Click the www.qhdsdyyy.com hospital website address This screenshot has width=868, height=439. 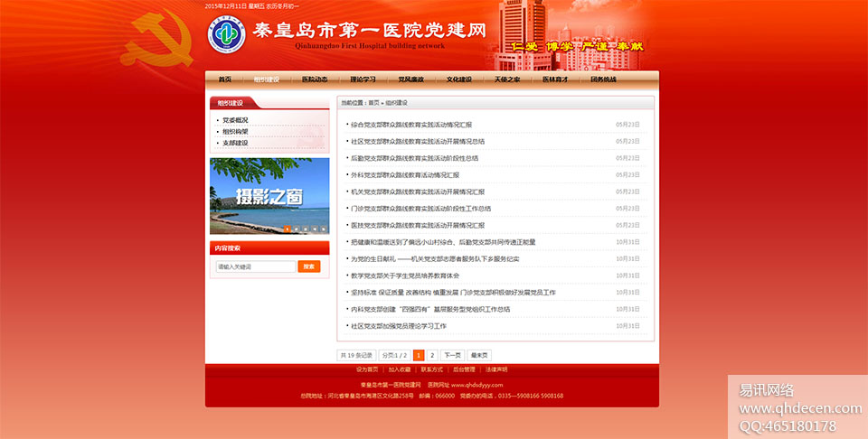click(477, 385)
